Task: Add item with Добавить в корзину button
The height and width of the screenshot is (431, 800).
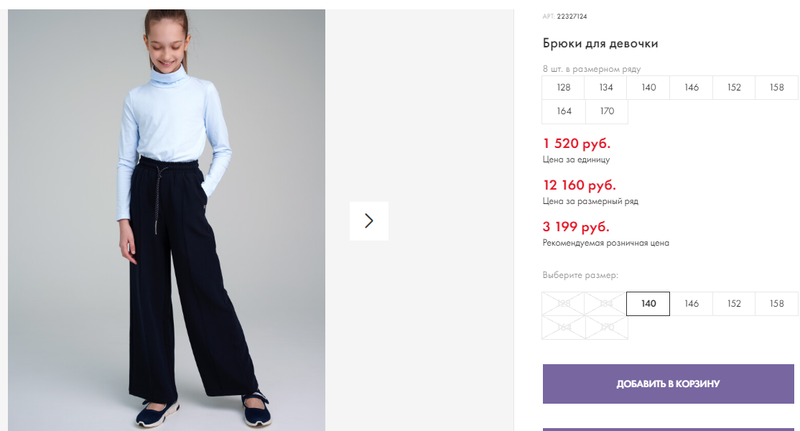Action: [x=668, y=384]
